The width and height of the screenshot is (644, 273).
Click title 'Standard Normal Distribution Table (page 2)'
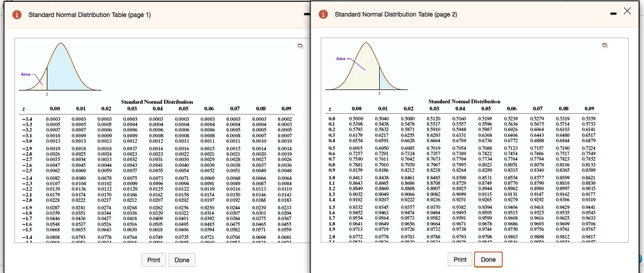(396, 14)
